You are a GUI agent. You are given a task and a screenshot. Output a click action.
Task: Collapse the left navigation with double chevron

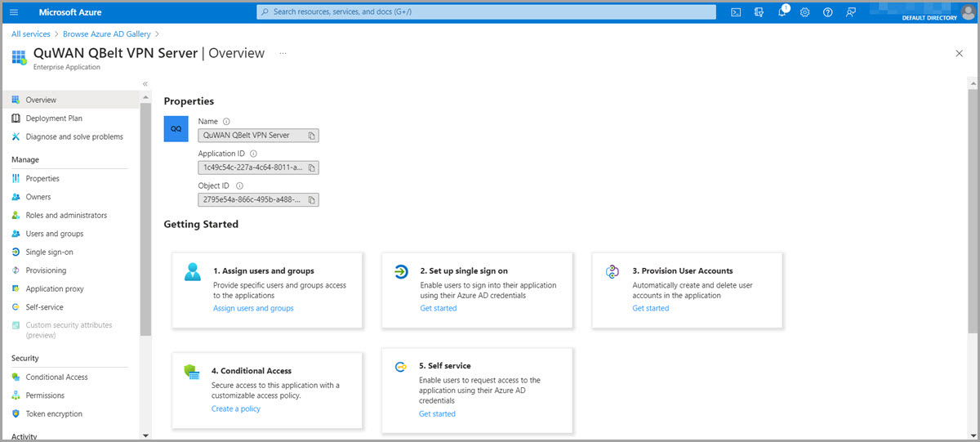(145, 83)
